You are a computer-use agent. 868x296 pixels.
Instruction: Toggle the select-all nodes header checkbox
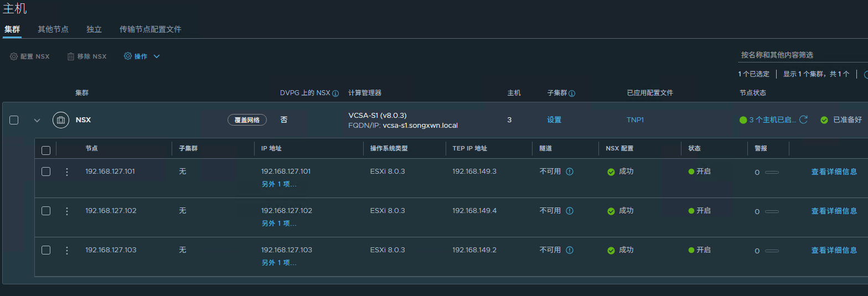pyautogui.click(x=46, y=150)
